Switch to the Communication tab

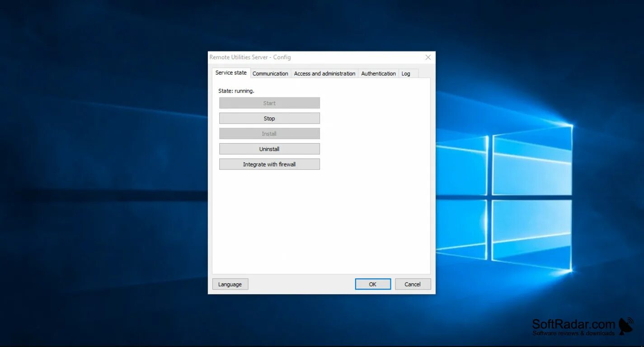(x=270, y=74)
